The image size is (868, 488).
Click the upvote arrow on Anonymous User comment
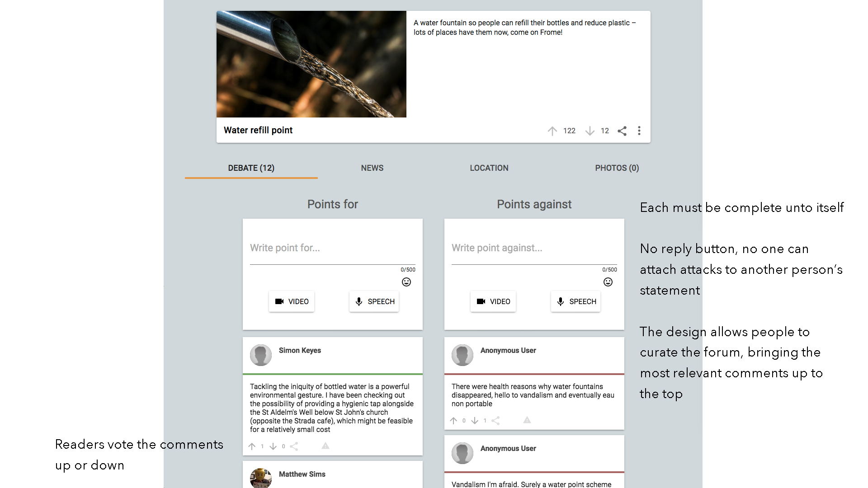pyautogui.click(x=455, y=420)
